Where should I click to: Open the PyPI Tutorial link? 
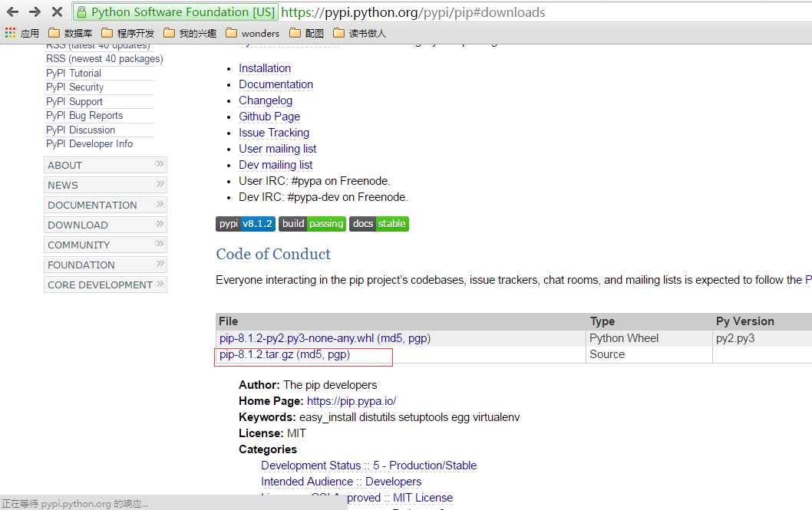(x=74, y=73)
